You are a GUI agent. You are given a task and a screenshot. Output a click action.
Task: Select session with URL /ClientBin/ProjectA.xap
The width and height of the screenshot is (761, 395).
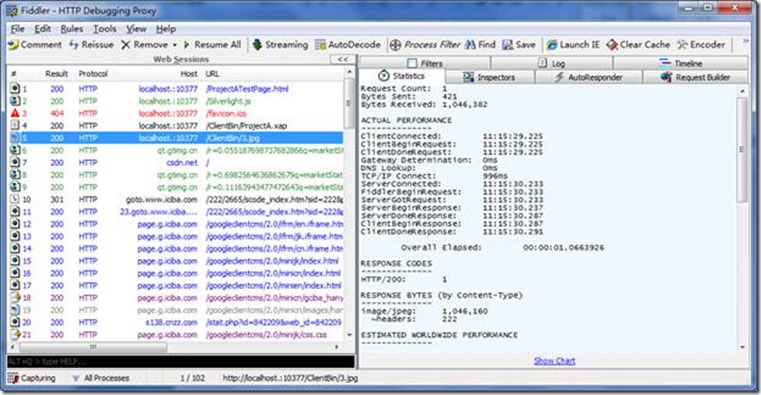pos(176,126)
